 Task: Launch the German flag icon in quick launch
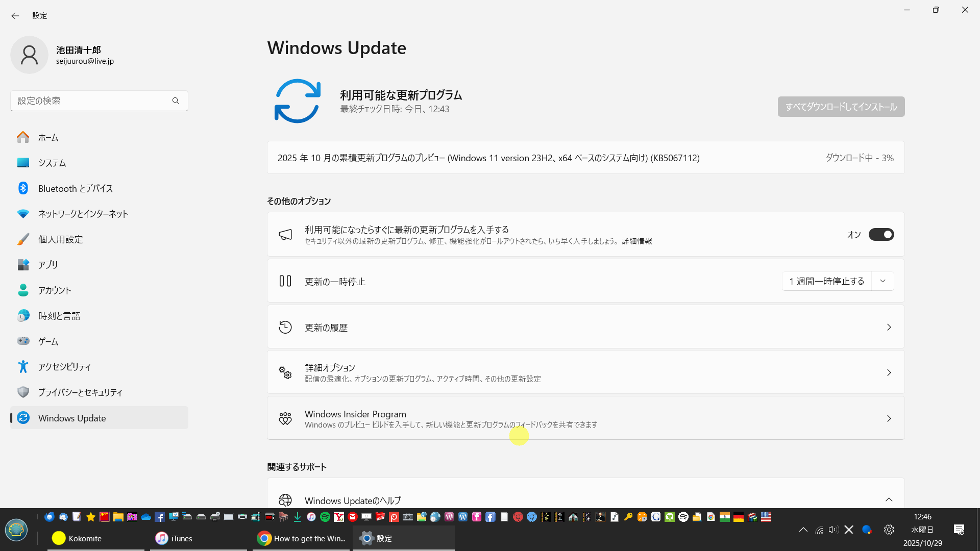739,517
